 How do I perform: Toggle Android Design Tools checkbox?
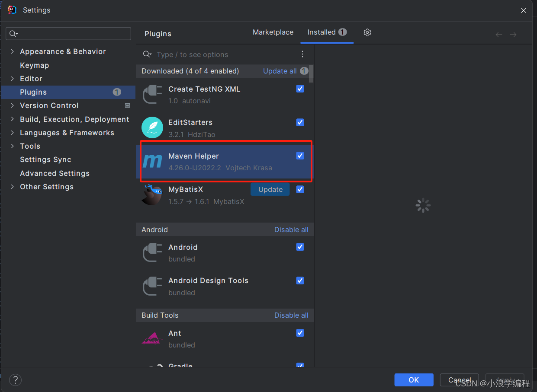coord(300,280)
